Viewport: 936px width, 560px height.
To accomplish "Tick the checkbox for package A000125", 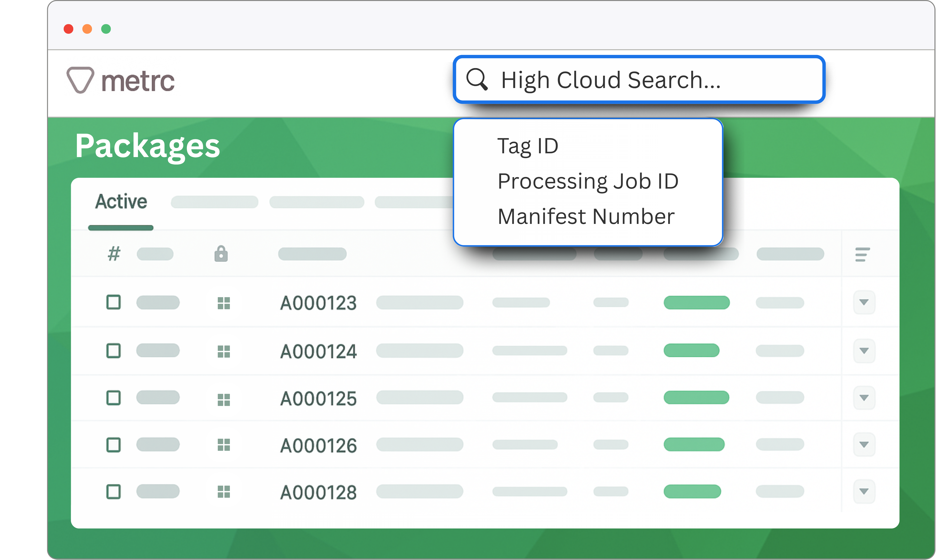I will tap(114, 398).
